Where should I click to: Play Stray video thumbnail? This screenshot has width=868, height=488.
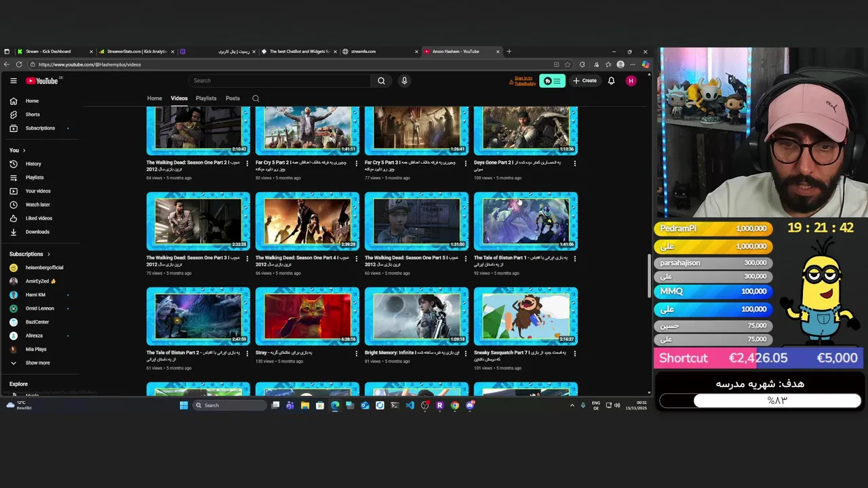(x=307, y=317)
